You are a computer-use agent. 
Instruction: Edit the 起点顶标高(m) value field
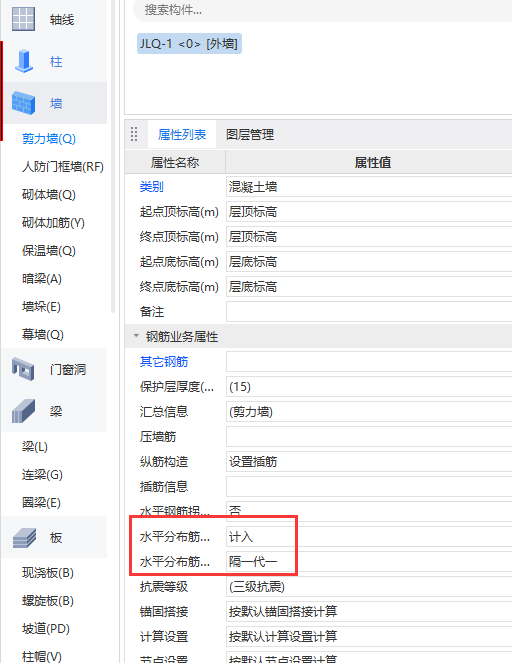[369, 211]
